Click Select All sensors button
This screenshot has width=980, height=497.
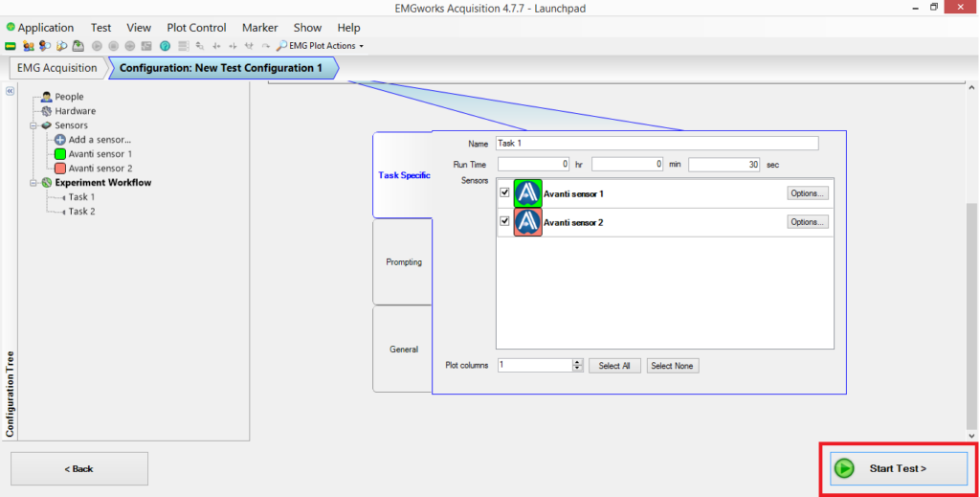click(x=614, y=366)
